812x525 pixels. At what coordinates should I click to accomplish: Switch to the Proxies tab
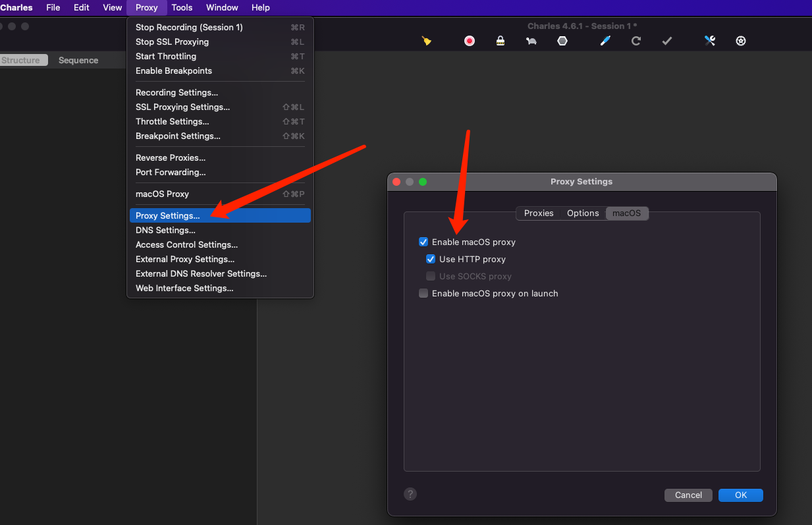(x=539, y=213)
